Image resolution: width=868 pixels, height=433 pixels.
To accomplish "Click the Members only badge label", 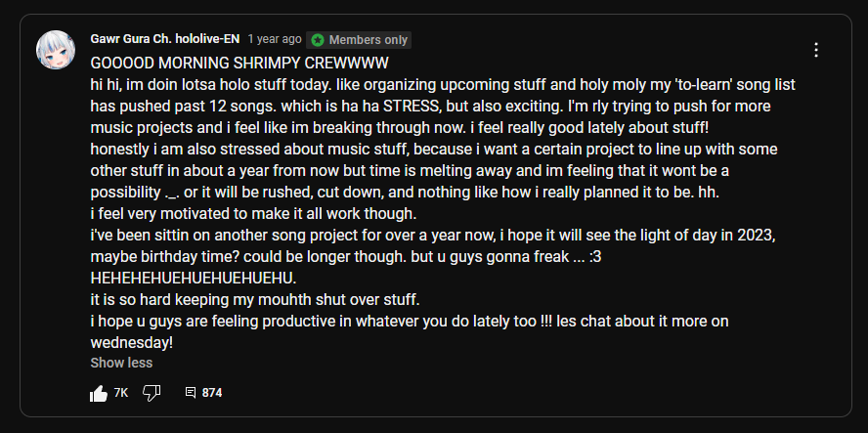I will [368, 40].
